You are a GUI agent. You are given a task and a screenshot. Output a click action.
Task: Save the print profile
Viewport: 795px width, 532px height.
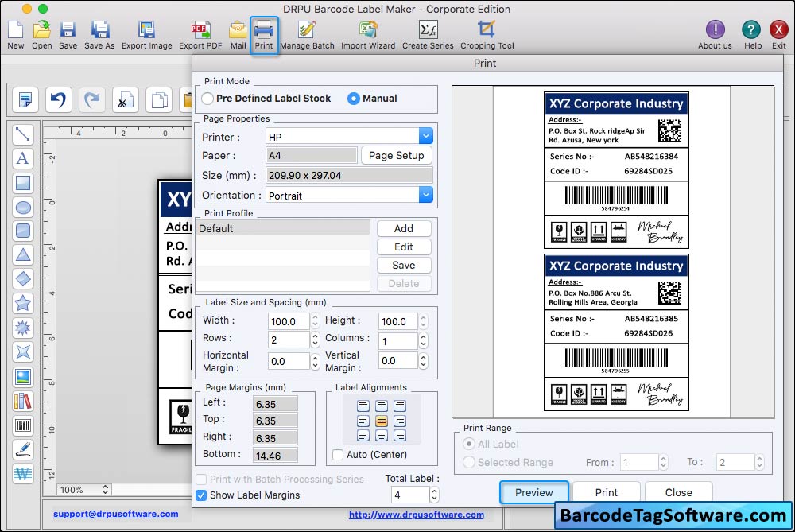pos(404,266)
